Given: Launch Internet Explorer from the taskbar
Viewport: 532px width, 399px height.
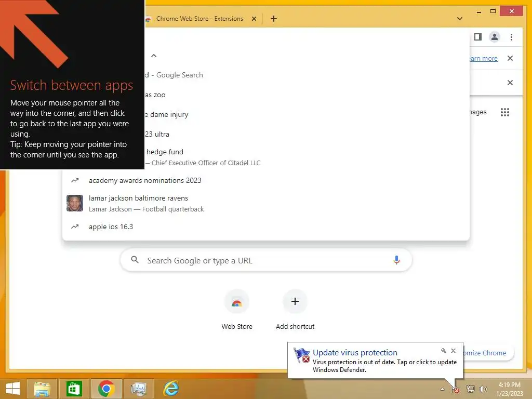Looking at the screenshot, I should [x=170, y=389].
